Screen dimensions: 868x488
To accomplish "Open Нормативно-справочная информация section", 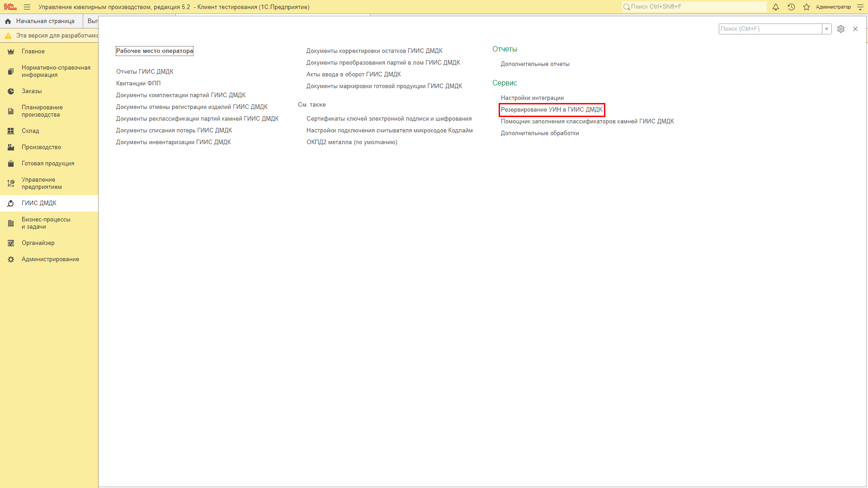I will (x=56, y=71).
